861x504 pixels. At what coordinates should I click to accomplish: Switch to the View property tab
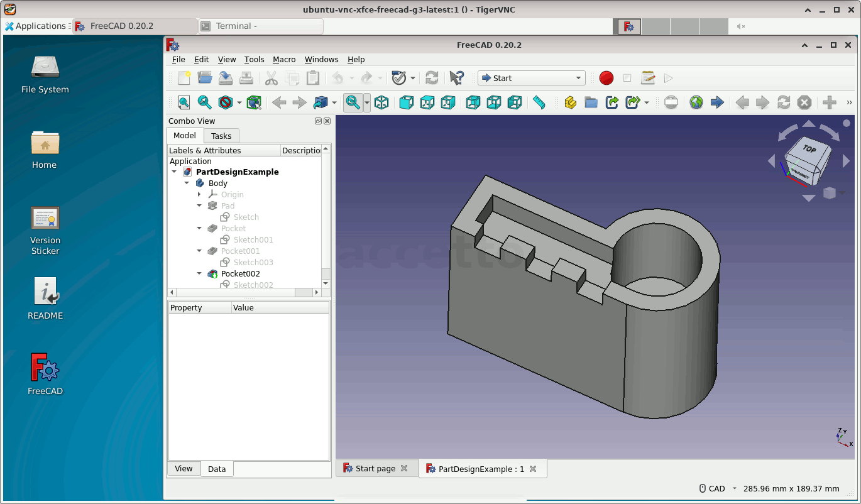[x=184, y=468]
